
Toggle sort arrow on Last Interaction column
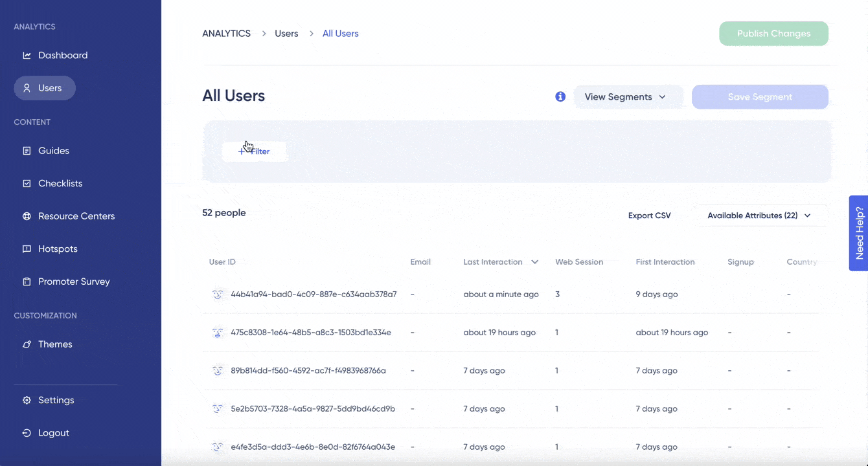tap(535, 262)
